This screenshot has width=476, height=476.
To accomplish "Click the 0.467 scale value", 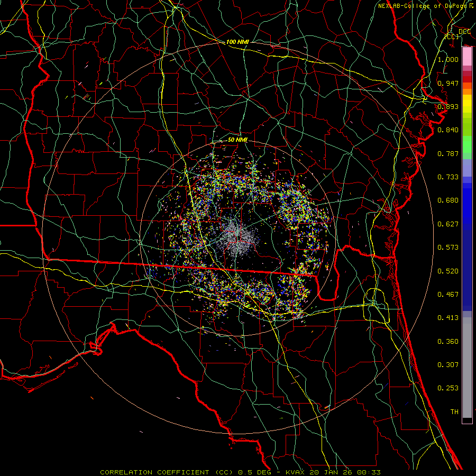I will (x=448, y=294).
